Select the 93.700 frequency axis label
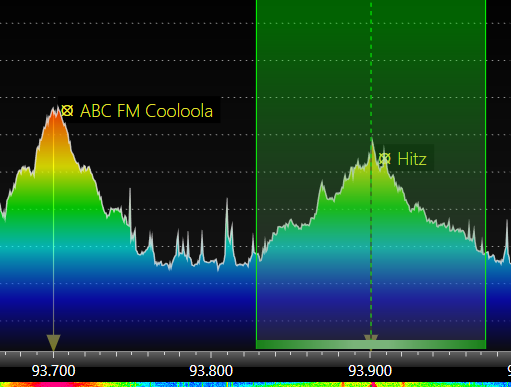Viewport: 511px width, 387px height. coord(53,371)
